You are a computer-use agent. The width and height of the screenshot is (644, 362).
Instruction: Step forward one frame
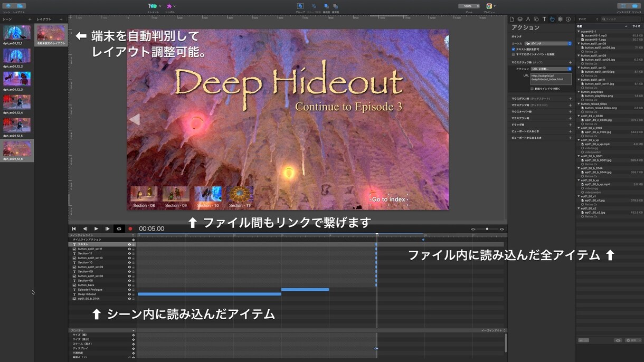point(107,228)
